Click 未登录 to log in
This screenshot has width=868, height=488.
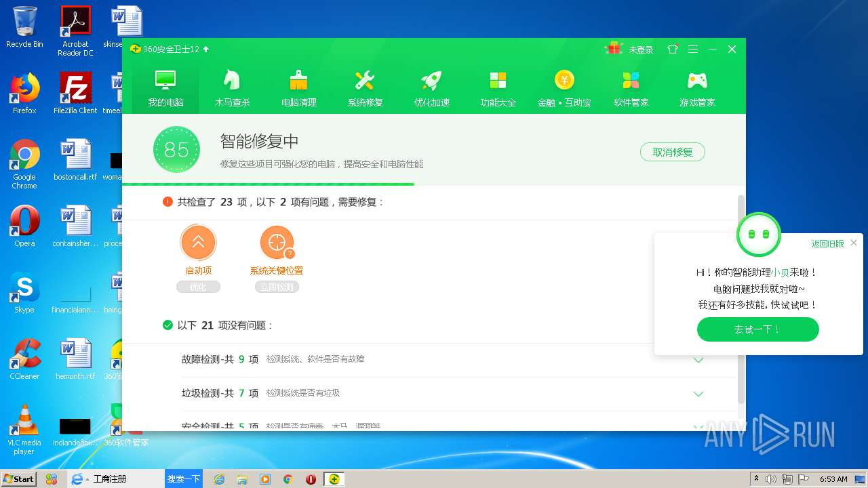coord(641,49)
